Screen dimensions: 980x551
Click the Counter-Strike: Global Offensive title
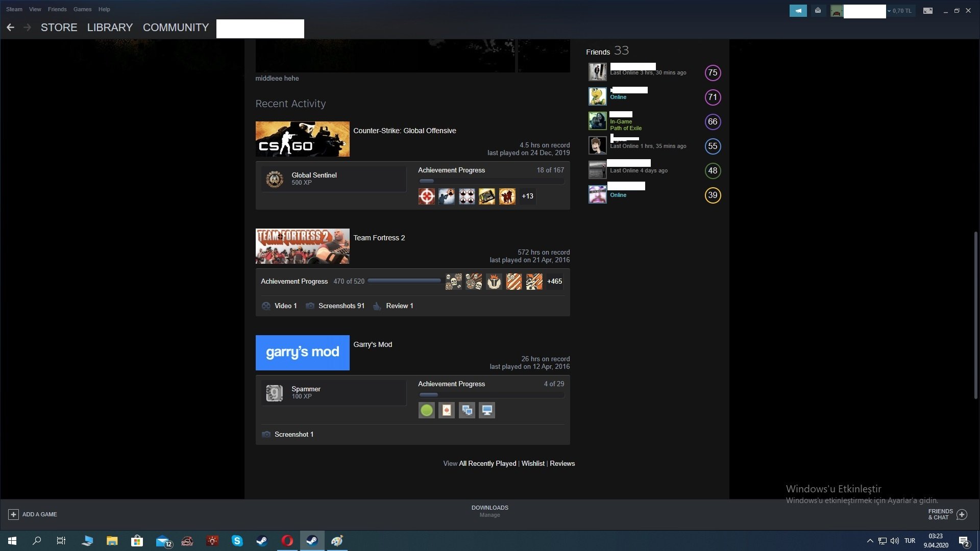tap(405, 131)
